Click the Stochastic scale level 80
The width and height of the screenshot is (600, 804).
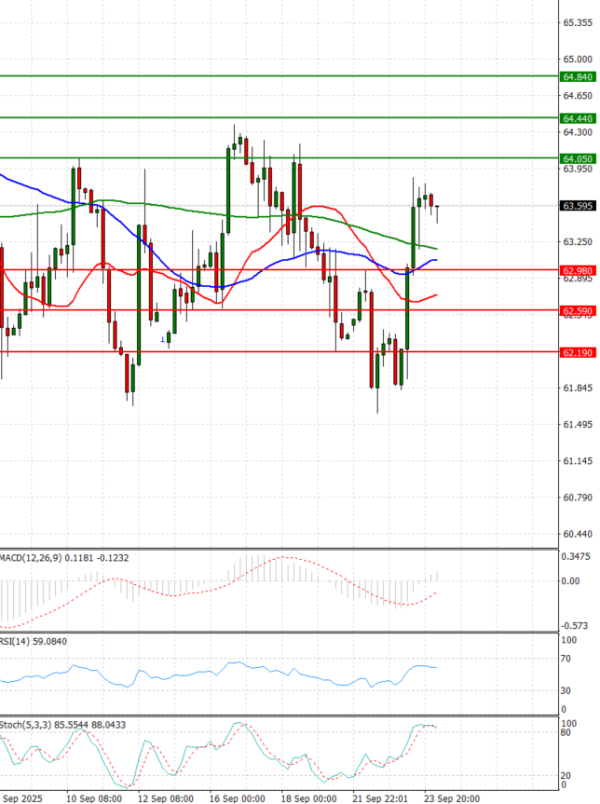(566, 732)
